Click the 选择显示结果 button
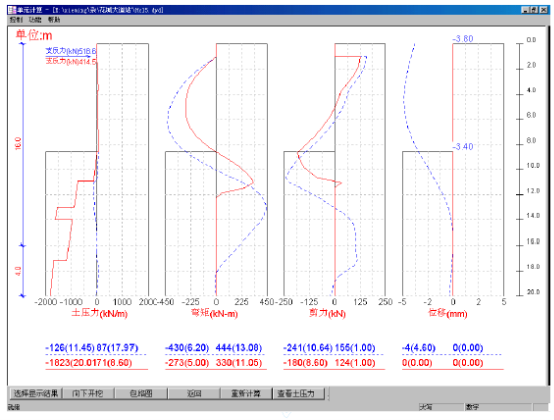 [x=36, y=393]
